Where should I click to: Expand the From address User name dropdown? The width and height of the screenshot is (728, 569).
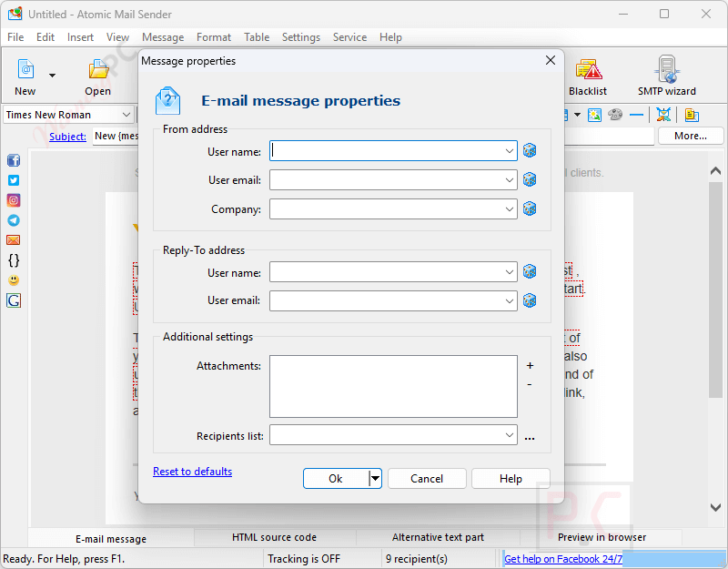[x=510, y=151]
